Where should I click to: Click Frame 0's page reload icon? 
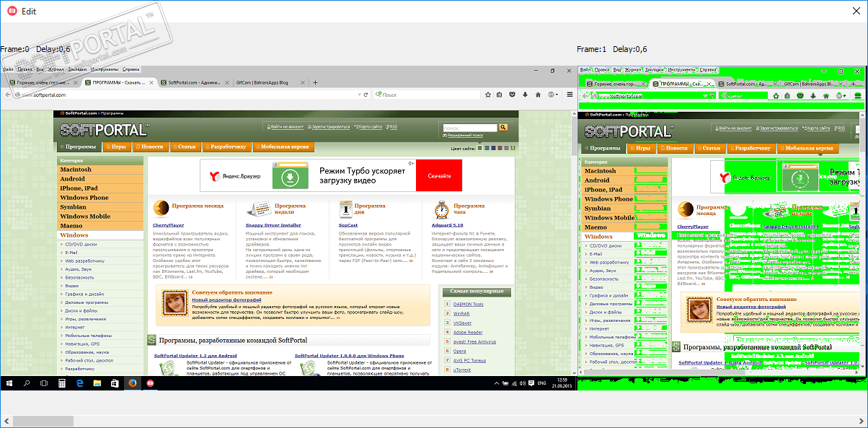point(366,95)
